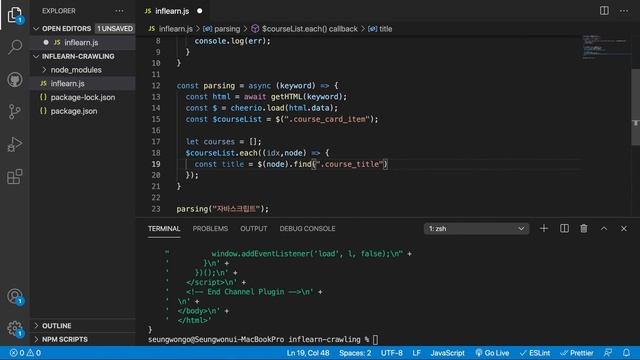Select the inflearn.js editor tab
640x360 pixels.
[172, 11]
